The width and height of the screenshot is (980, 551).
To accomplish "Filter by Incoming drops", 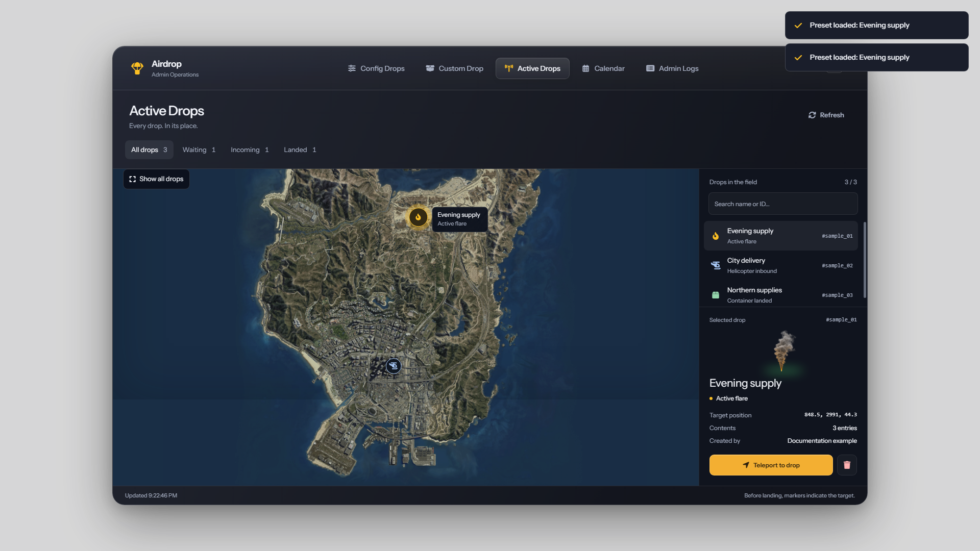I will pos(250,149).
